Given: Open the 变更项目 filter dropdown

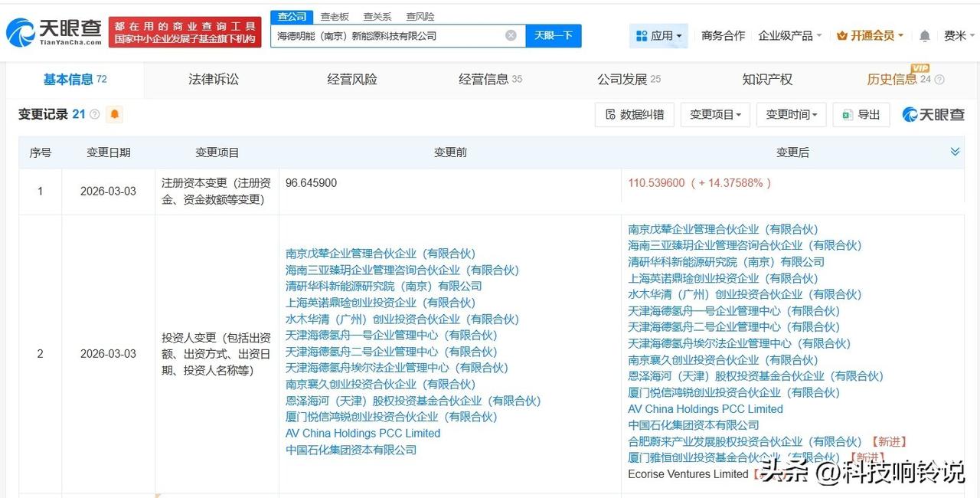Looking at the screenshot, I should click(714, 115).
